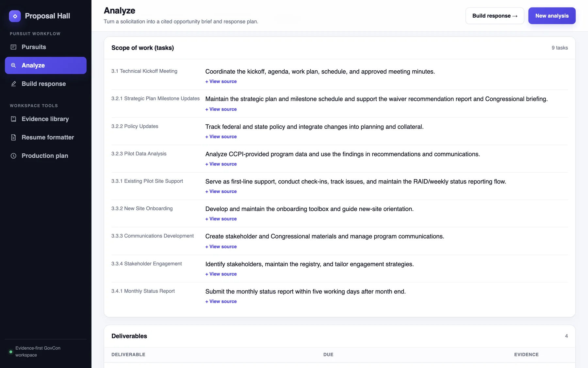588x368 pixels.
Task: Click the Pursuits sidebar icon
Action: pos(13,47)
